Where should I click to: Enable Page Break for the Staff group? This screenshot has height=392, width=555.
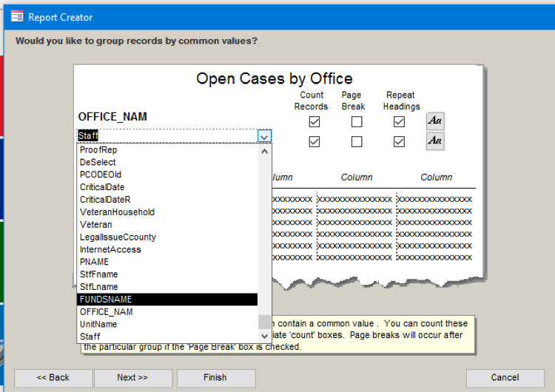click(x=357, y=142)
